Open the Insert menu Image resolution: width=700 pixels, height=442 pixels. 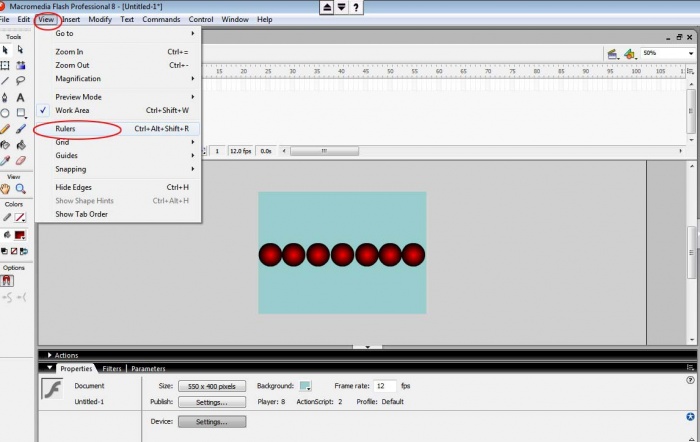tap(71, 19)
